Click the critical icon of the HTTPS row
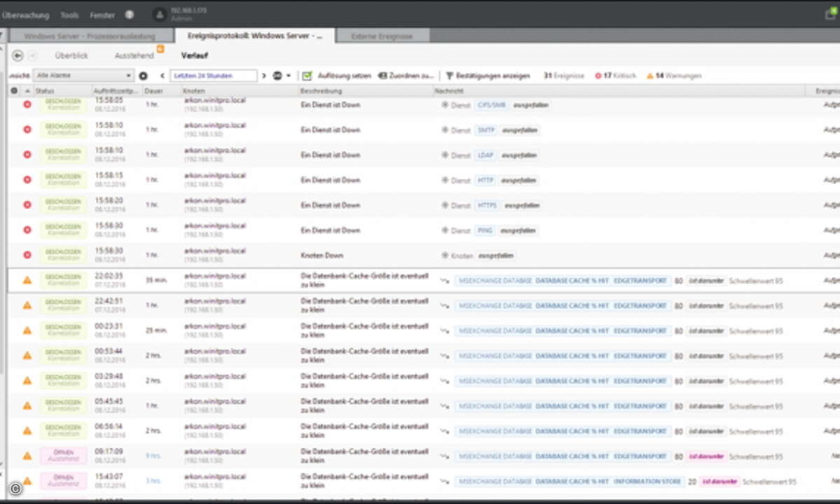This screenshot has width=840, height=504. 27,205
